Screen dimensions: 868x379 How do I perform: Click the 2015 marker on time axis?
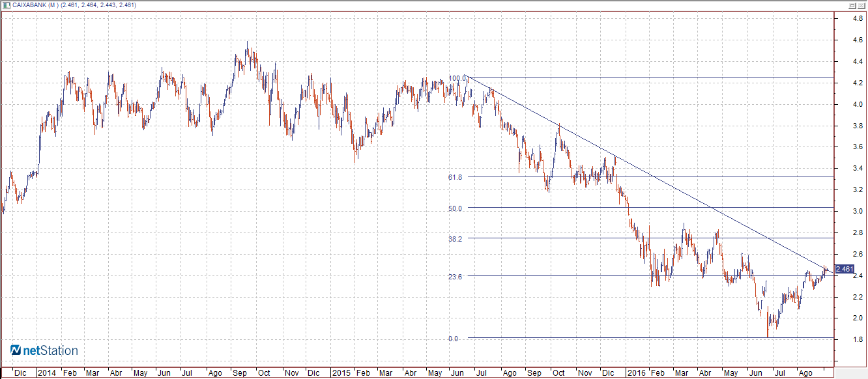click(341, 373)
